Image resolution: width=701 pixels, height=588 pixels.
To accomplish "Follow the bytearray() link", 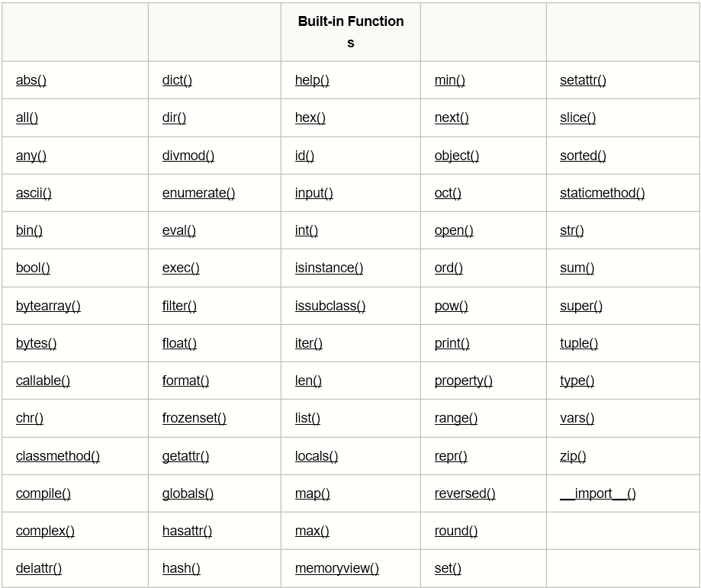I will (48, 306).
